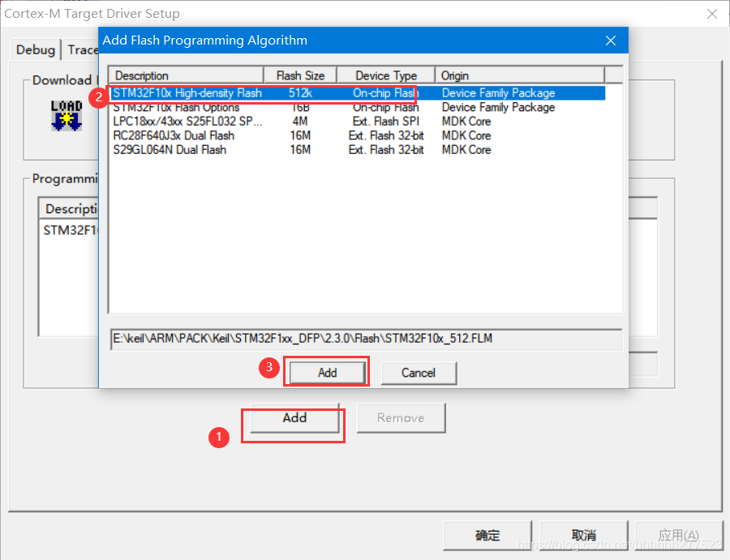Switch to the Trace tab
730x560 pixels.
(82, 49)
